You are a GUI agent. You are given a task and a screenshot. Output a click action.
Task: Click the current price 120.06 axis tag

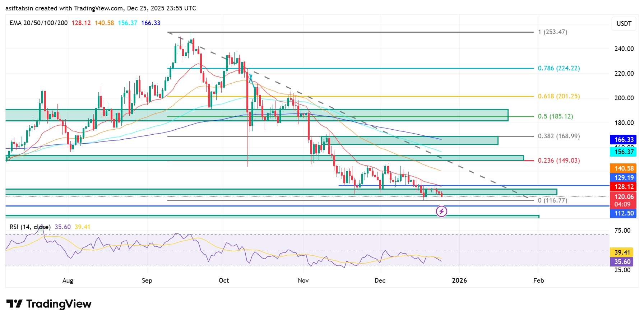624,197
